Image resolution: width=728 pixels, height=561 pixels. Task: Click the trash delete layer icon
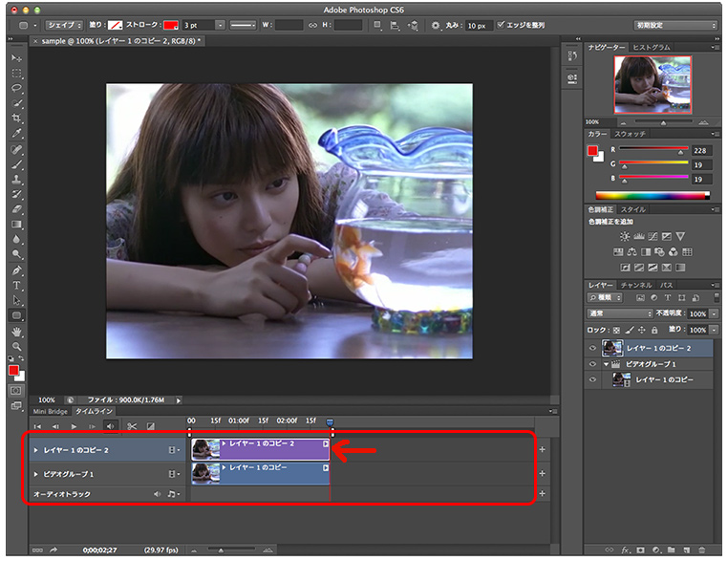click(701, 550)
